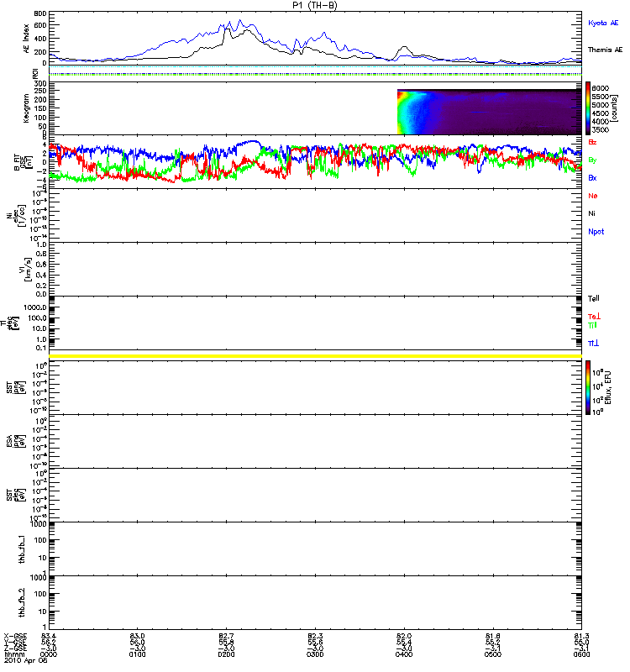Click the Eflux color bar
The image size is (630, 672).
(588, 387)
